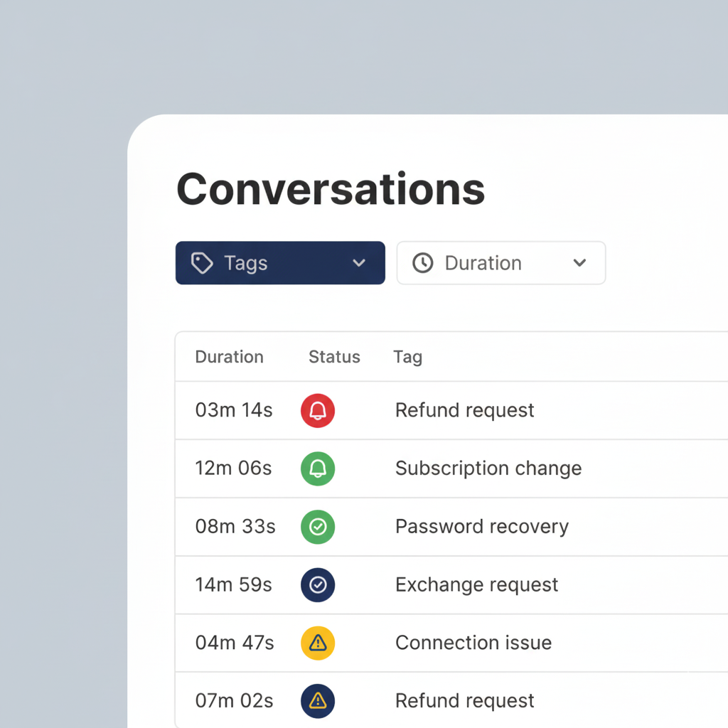
Task: Expand the chevron on the Duration button
Action: click(579, 263)
